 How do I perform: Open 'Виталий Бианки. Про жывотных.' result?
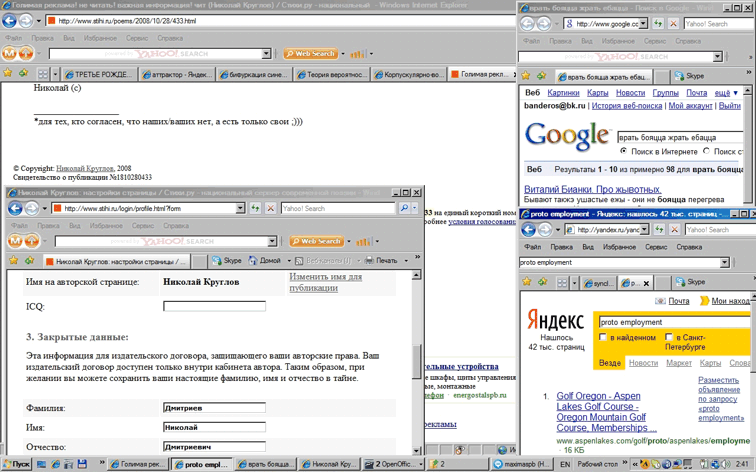point(593,189)
